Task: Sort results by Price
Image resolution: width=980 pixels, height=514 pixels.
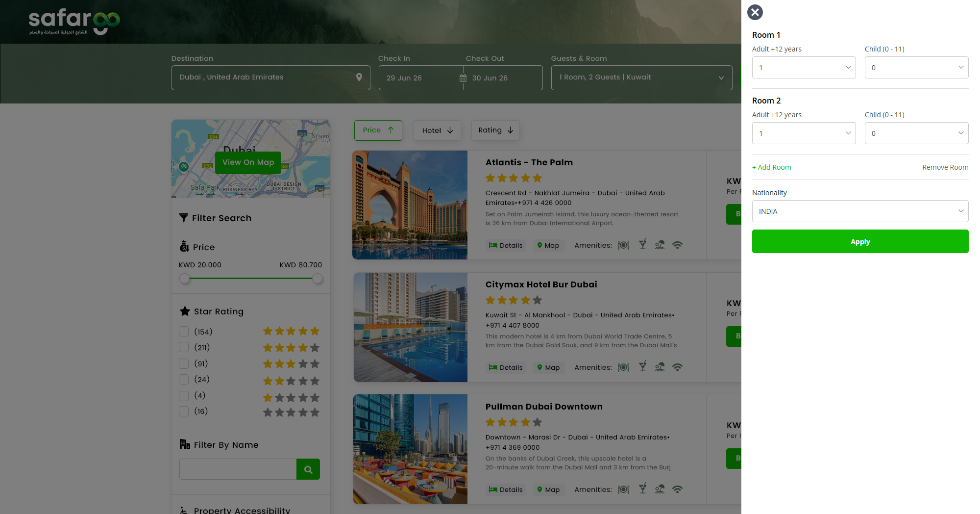Action: [x=378, y=130]
